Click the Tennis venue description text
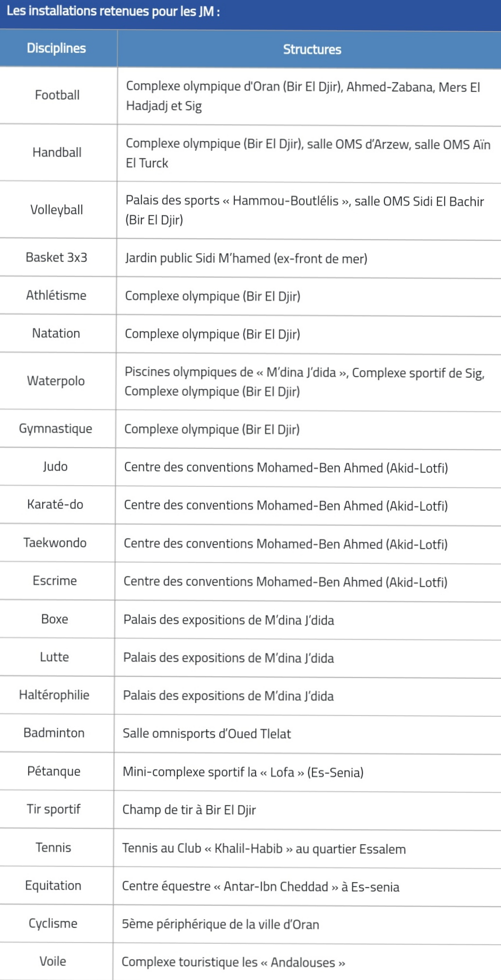The height and width of the screenshot is (980, 501). tap(264, 849)
